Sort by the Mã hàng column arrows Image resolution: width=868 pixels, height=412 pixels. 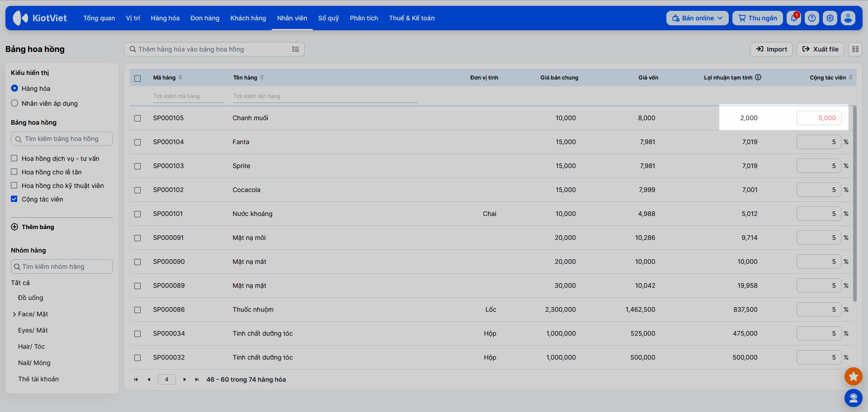point(180,77)
